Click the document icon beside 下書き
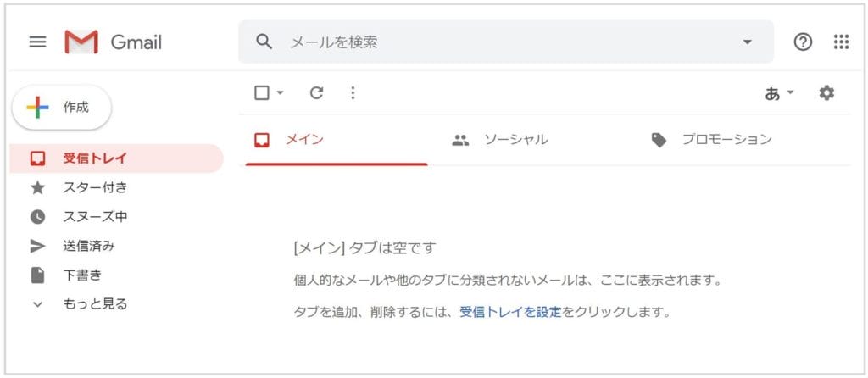This screenshot has height=378, width=868. (x=37, y=275)
